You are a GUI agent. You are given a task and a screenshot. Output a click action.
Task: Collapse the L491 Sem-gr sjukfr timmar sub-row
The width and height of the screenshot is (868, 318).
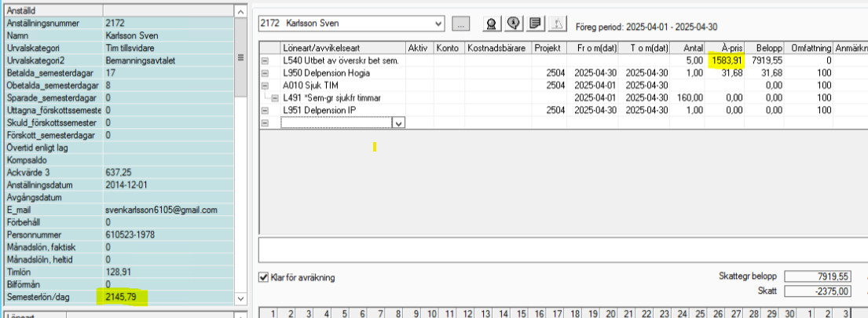pos(276,97)
